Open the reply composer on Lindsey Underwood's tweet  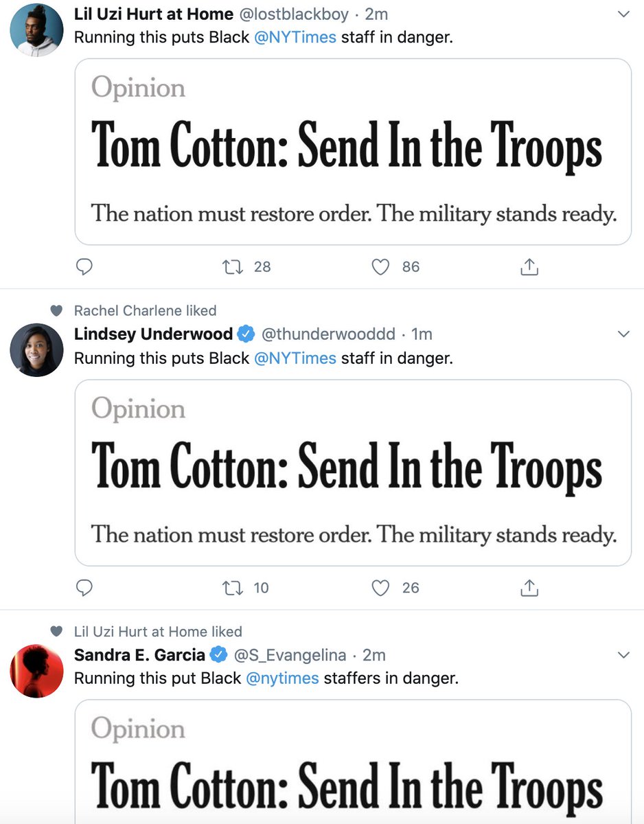[x=84, y=588]
